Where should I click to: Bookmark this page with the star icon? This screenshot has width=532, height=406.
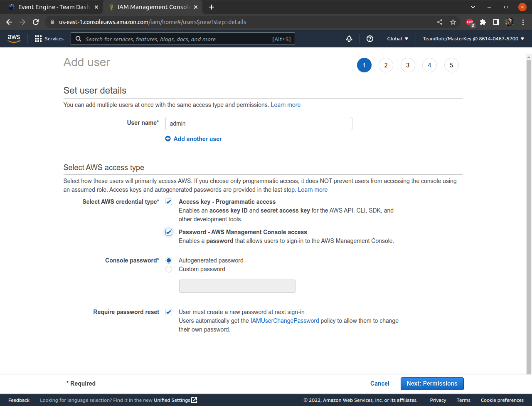453,22
